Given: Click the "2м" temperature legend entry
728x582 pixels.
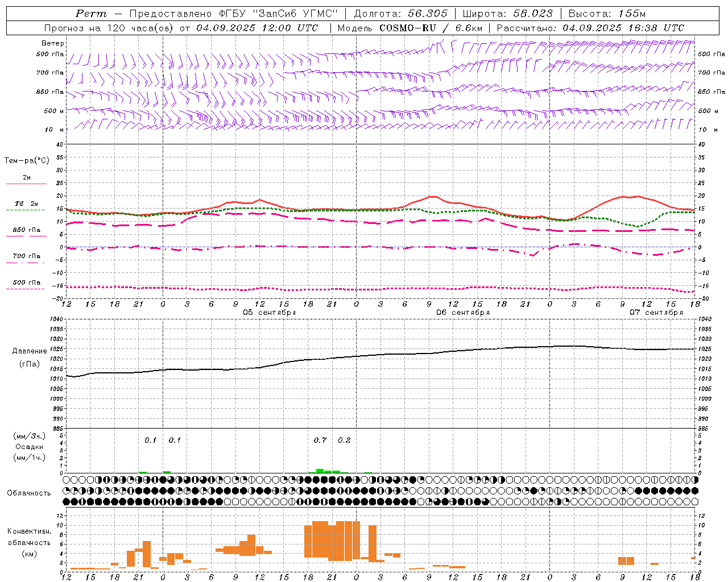Looking at the screenshot, I should [27, 177].
